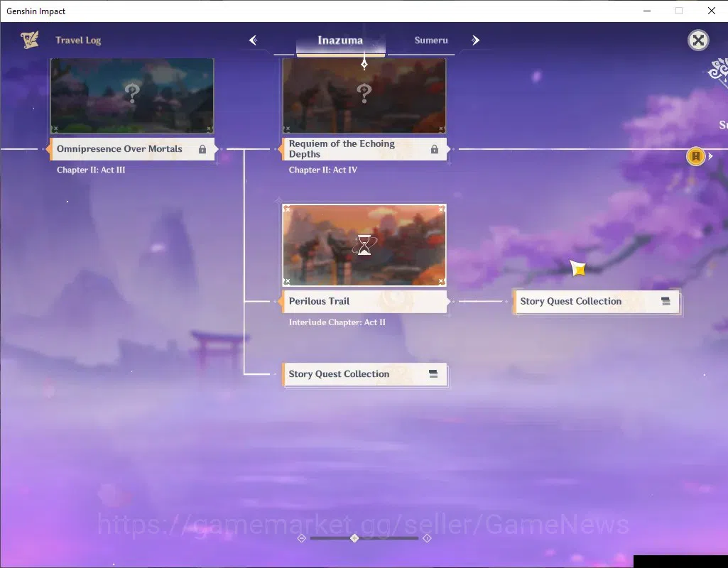728x568 pixels.
Task: Click arrow beside the yellow bookmark marker
Action: 710,156
